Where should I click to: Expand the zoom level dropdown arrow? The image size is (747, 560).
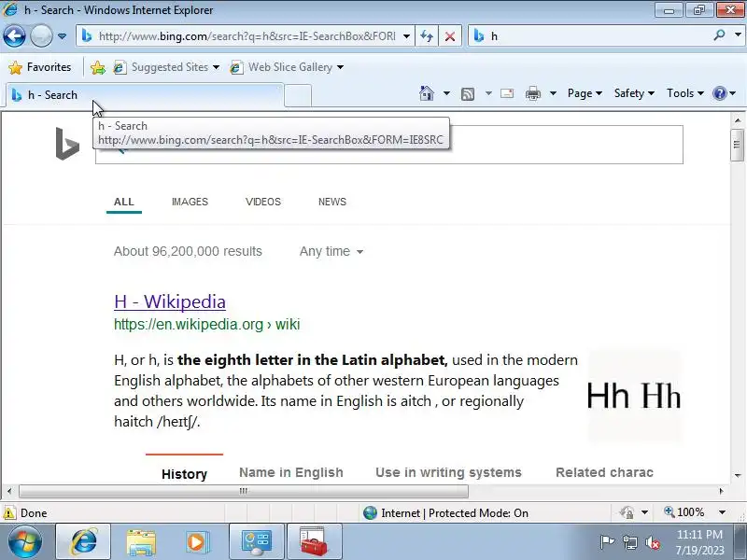(722, 512)
